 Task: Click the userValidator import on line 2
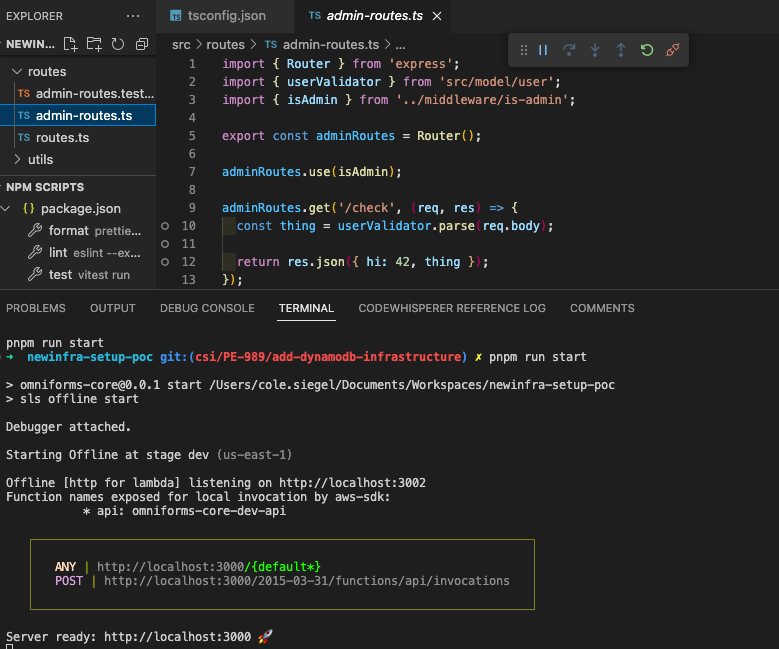pos(334,81)
